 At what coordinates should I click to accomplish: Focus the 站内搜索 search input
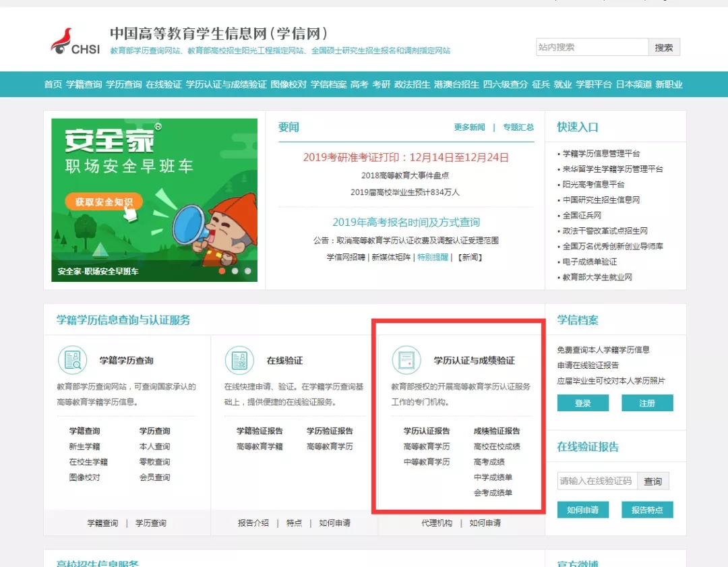pos(592,47)
